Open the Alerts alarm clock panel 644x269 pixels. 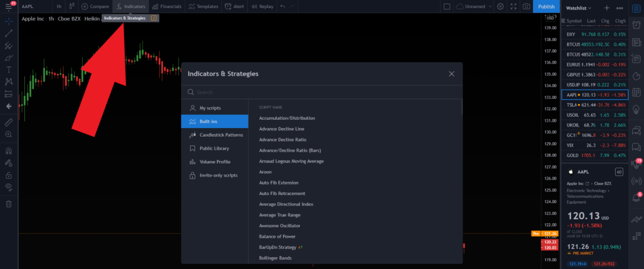pyautogui.click(x=636, y=25)
